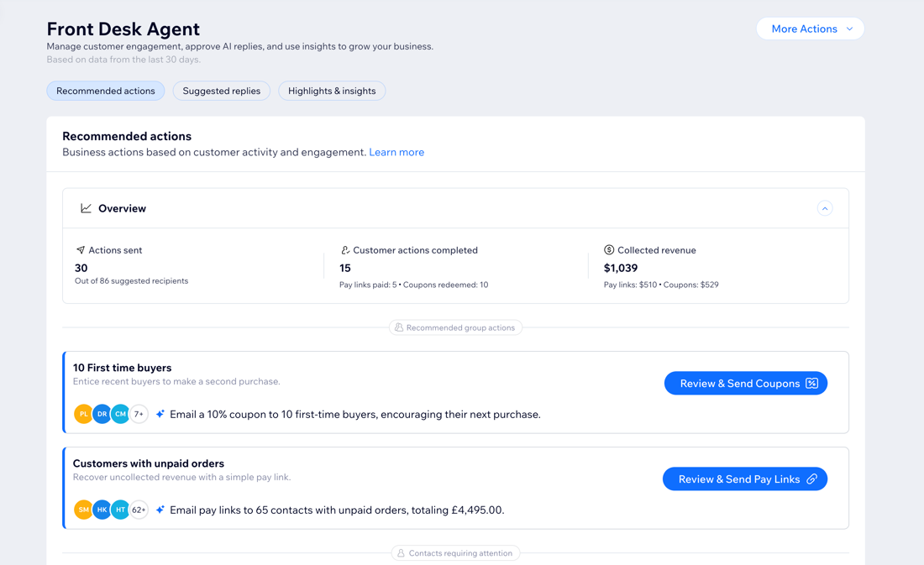Click the Review & Send Pay Links button
The width and height of the screenshot is (924, 565).
(745, 479)
